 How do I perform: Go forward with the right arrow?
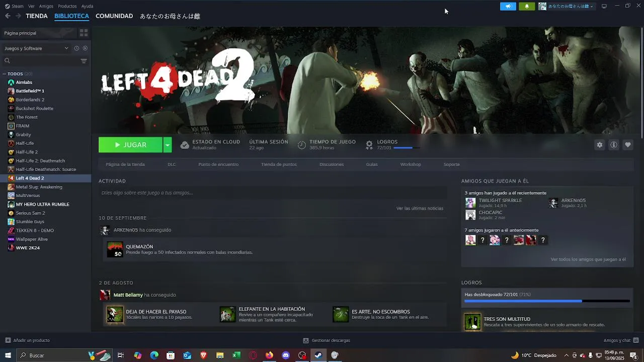(18, 16)
